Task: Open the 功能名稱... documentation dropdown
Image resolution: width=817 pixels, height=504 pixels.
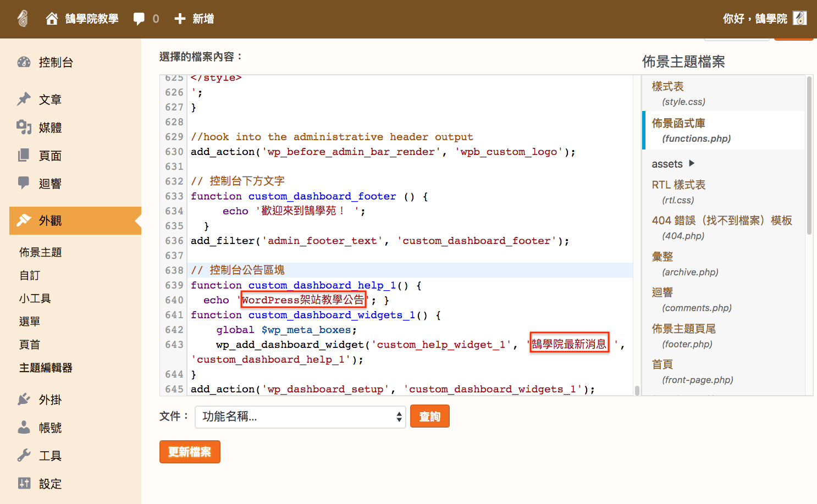Action: click(x=300, y=417)
